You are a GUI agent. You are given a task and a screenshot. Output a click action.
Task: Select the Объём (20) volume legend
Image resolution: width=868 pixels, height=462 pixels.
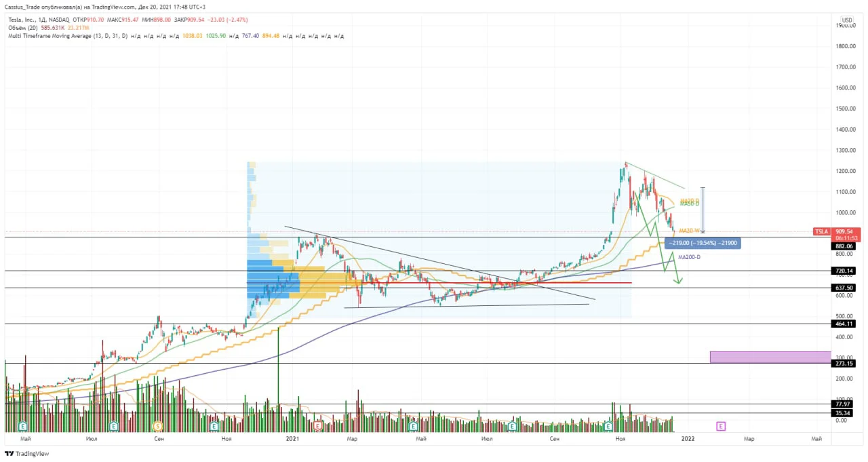(23, 28)
